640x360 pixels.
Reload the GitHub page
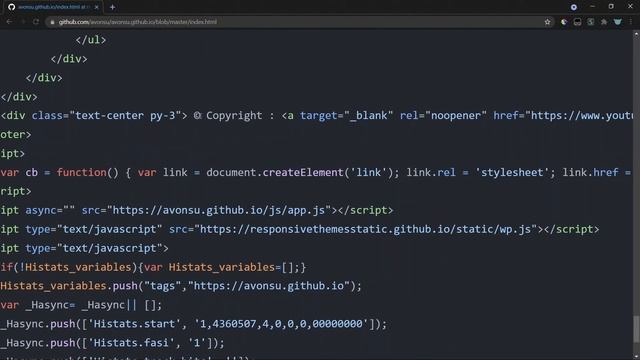[x=36, y=22]
